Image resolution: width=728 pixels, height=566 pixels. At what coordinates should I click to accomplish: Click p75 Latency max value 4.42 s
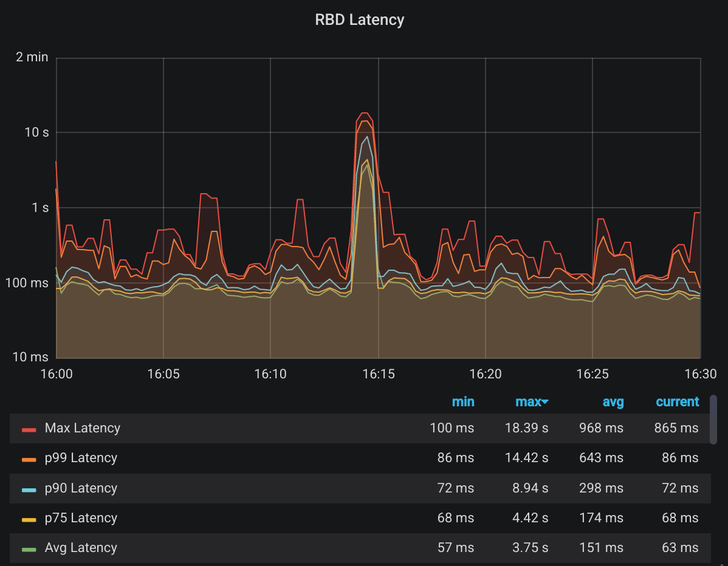[531, 518]
